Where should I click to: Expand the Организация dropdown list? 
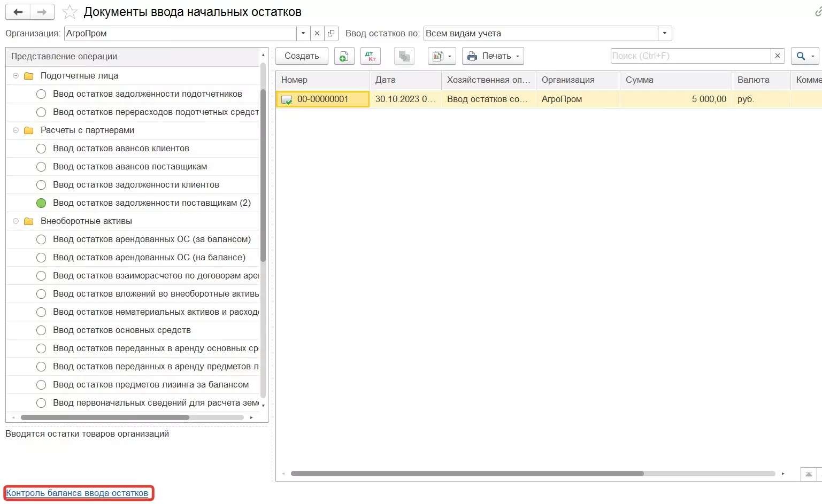tap(303, 33)
